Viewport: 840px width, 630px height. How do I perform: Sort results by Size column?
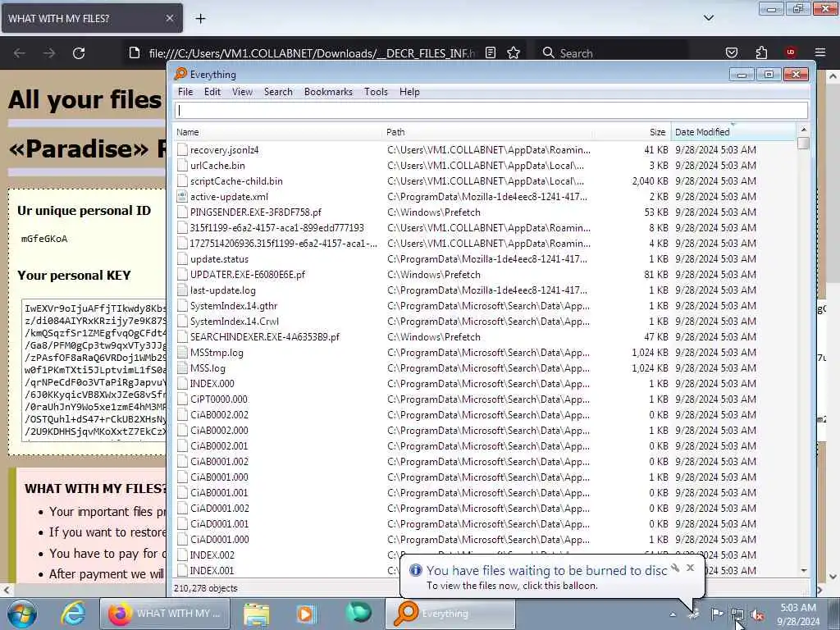[x=632, y=132]
